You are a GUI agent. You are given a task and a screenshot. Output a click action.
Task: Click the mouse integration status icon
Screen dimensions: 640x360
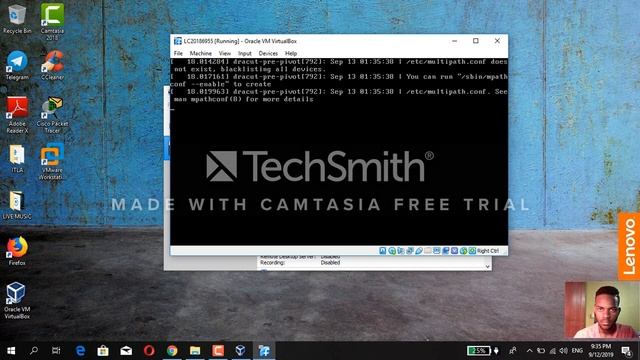(463, 251)
